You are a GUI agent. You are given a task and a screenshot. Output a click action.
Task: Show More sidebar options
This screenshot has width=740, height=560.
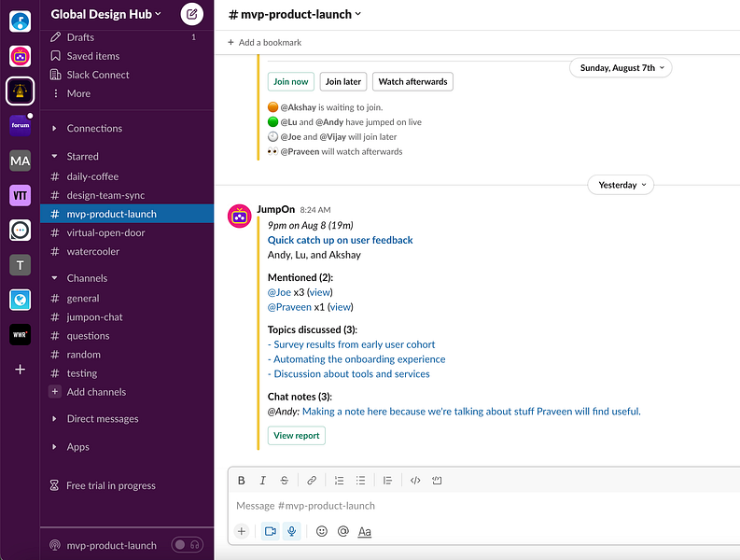pyautogui.click(x=127, y=93)
